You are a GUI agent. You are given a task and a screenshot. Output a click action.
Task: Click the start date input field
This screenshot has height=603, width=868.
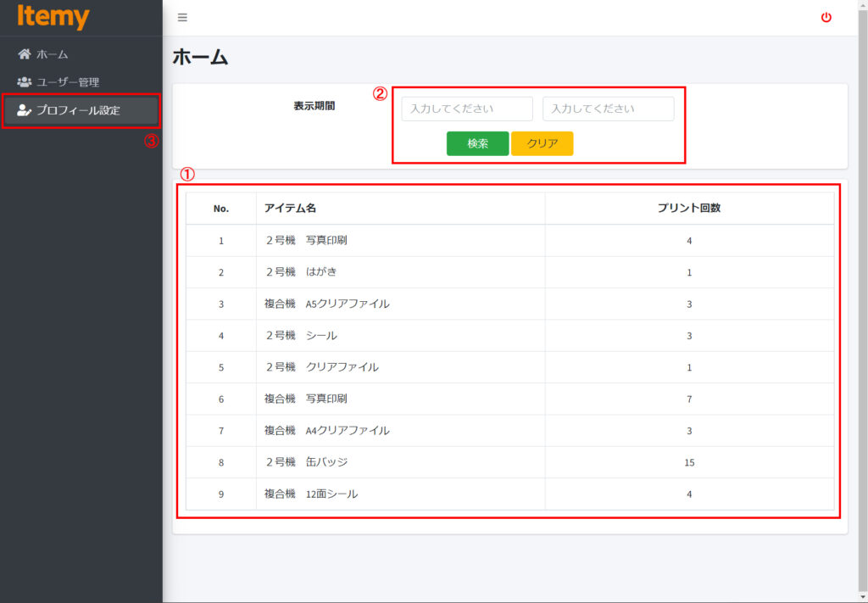point(467,109)
